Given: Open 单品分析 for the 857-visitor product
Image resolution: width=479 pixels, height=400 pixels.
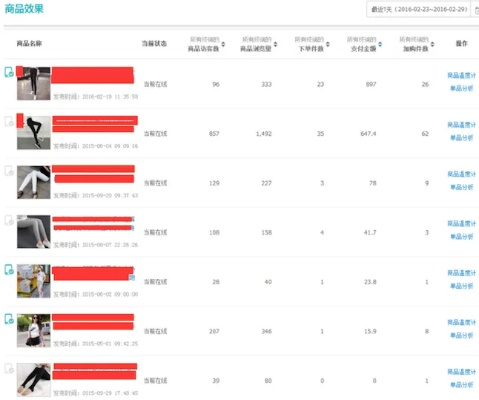Looking at the screenshot, I should coord(462,138).
